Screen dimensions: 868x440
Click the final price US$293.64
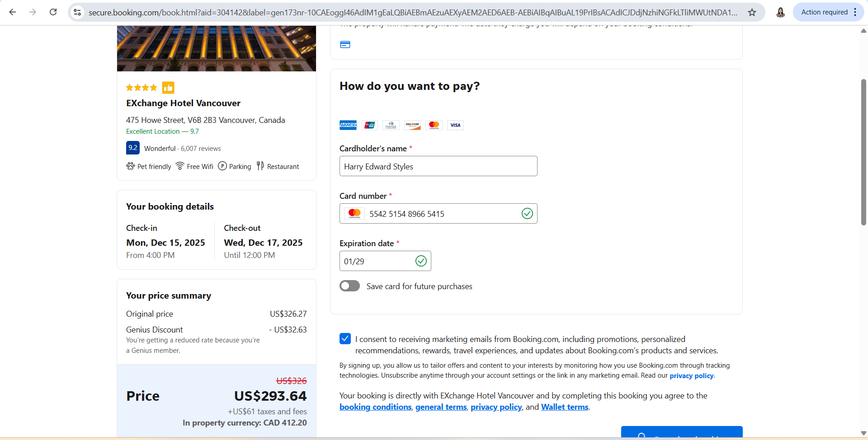[270, 396]
